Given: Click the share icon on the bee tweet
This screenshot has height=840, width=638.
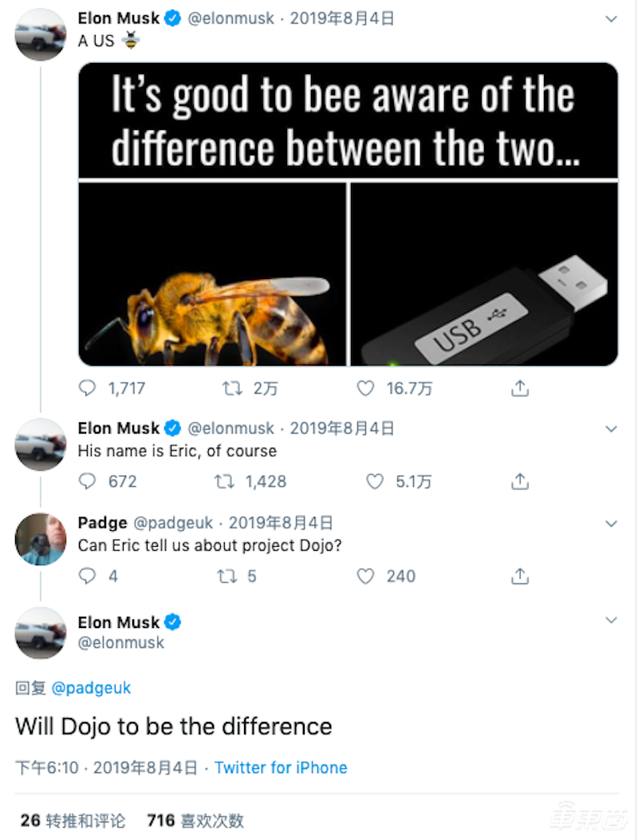Looking at the screenshot, I should pos(519,388).
